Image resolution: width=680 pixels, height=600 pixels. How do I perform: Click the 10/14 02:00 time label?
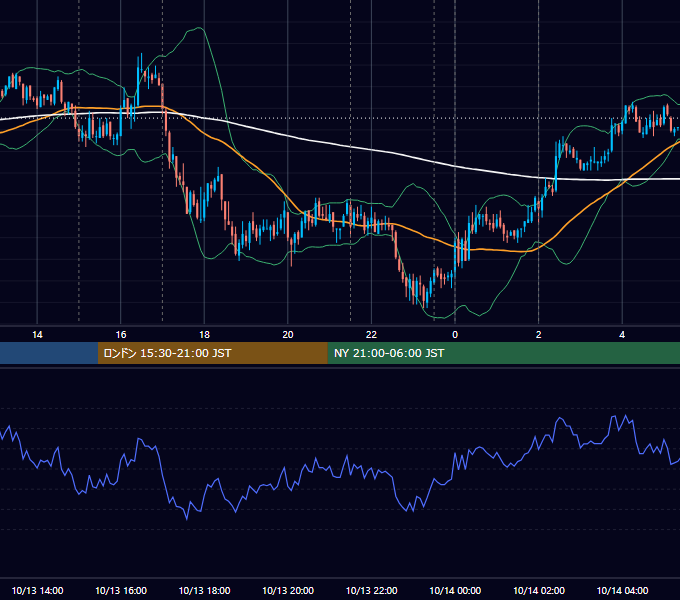539,590
